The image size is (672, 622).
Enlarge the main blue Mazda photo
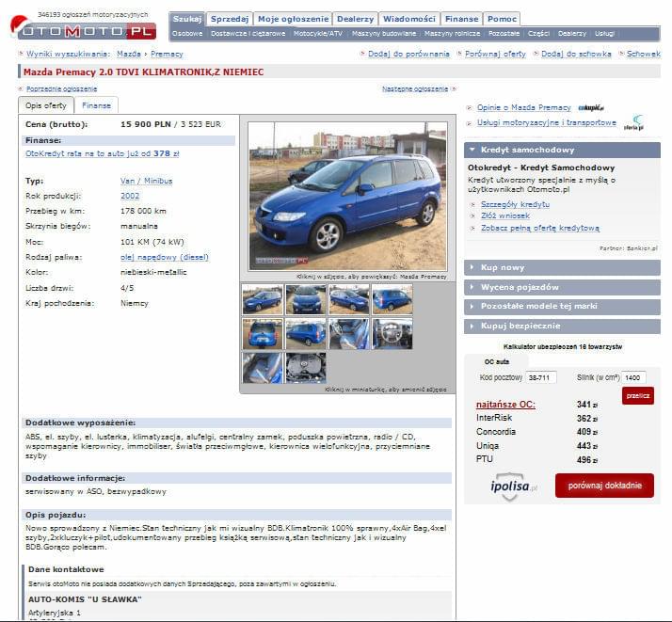tap(347, 196)
